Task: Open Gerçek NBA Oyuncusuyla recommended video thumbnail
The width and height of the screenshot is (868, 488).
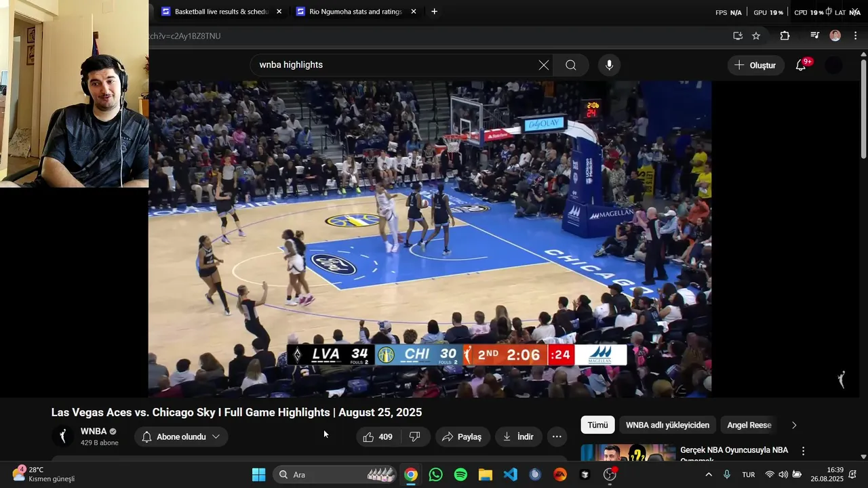Action: point(628,453)
